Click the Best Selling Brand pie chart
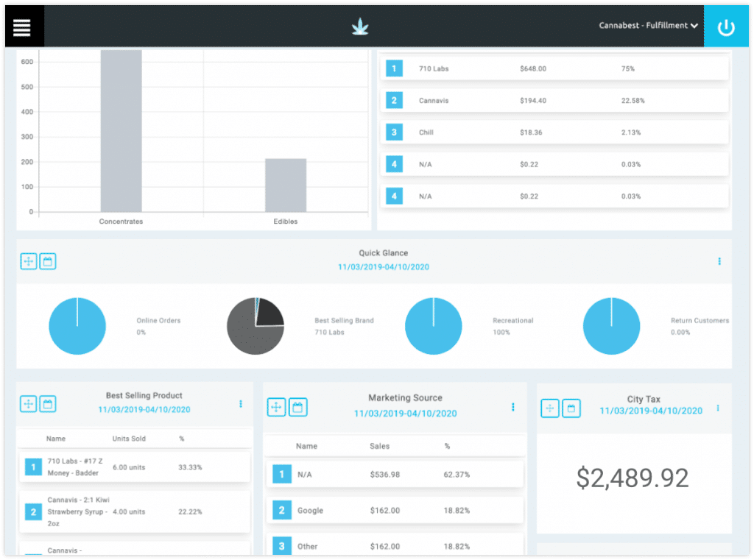Viewport: 754px width, 560px height. [256, 326]
